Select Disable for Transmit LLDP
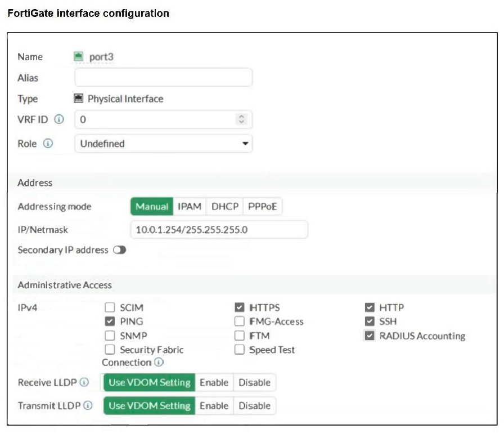 255,405
